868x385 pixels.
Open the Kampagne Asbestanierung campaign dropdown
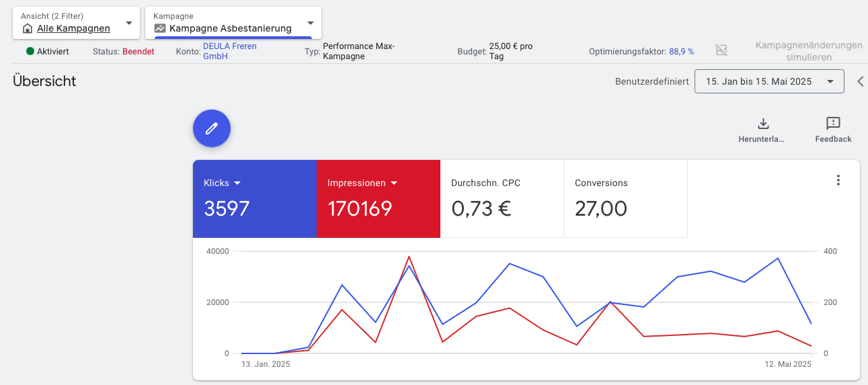coord(310,23)
